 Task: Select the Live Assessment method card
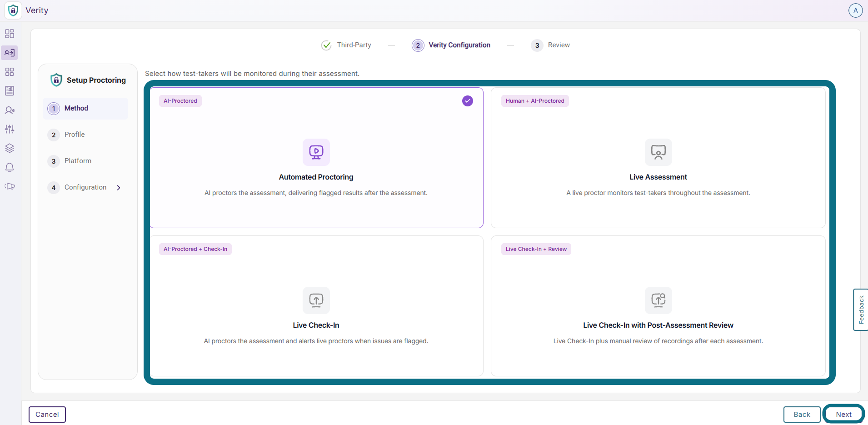[x=658, y=158]
